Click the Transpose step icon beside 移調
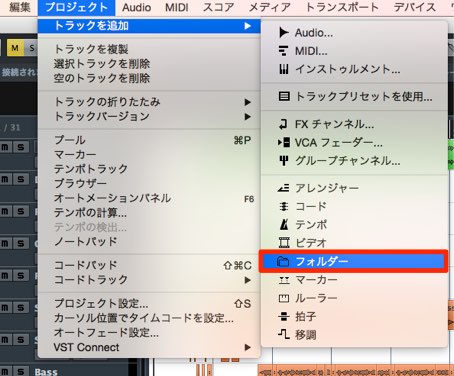 (x=284, y=334)
